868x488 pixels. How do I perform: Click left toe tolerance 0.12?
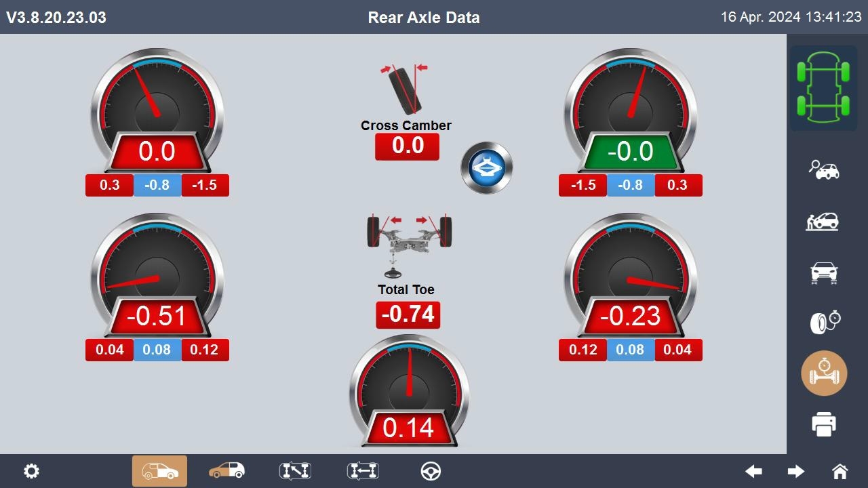pyautogui.click(x=205, y=350)
